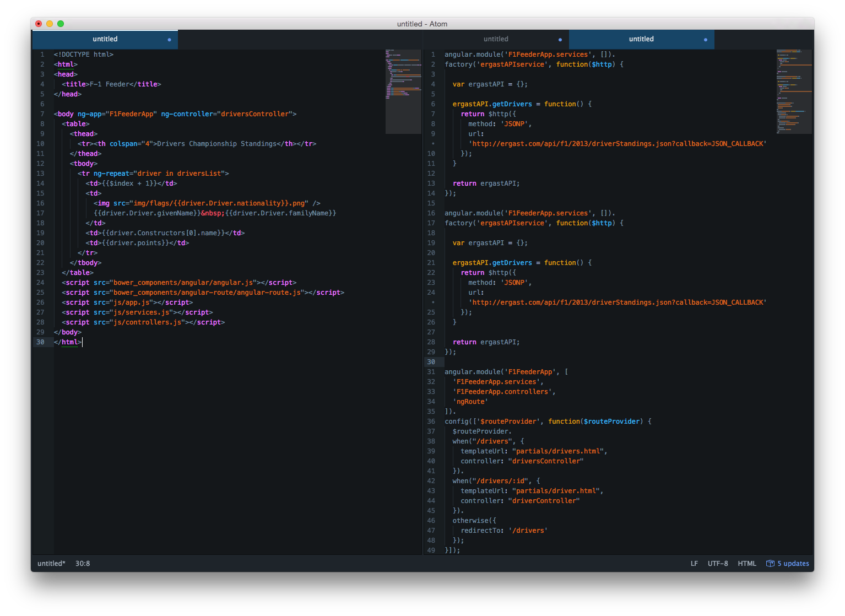Click the js/services.js script line
This screenshot has width=845, height=616.
(137, 312)
